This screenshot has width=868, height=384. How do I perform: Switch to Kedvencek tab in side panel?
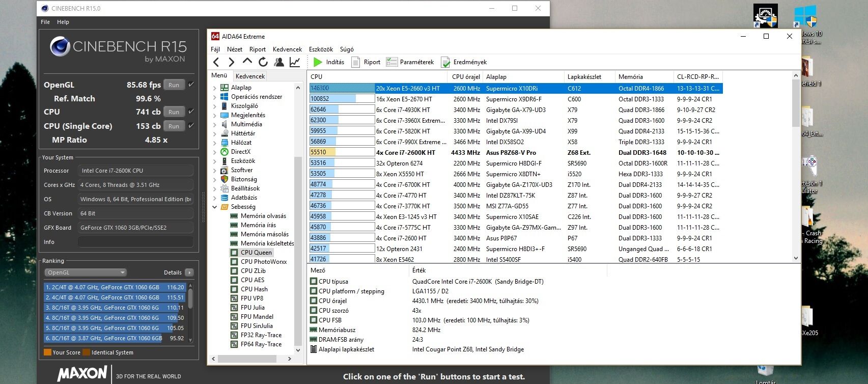pyautogui.click(x=250, y=76)
